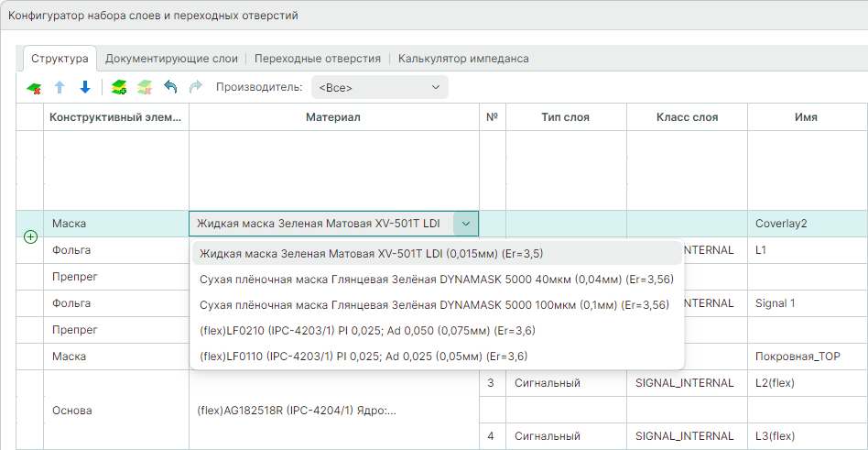
Task: Choose Жидкая маска Зеленая Матовая (0,015мм) option
Action: click(x=372, y=253)
